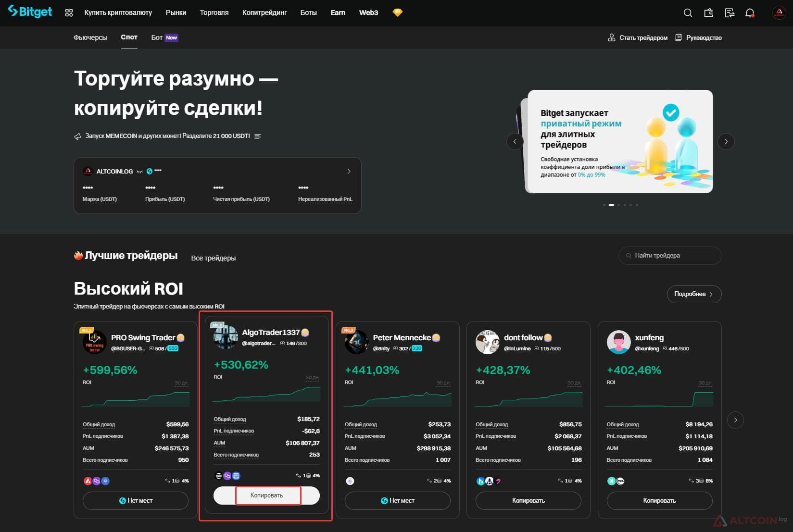This screenshot has width=793, height=532.
Task: Click Копировать on dont follow card
Action: pos(528,501)
